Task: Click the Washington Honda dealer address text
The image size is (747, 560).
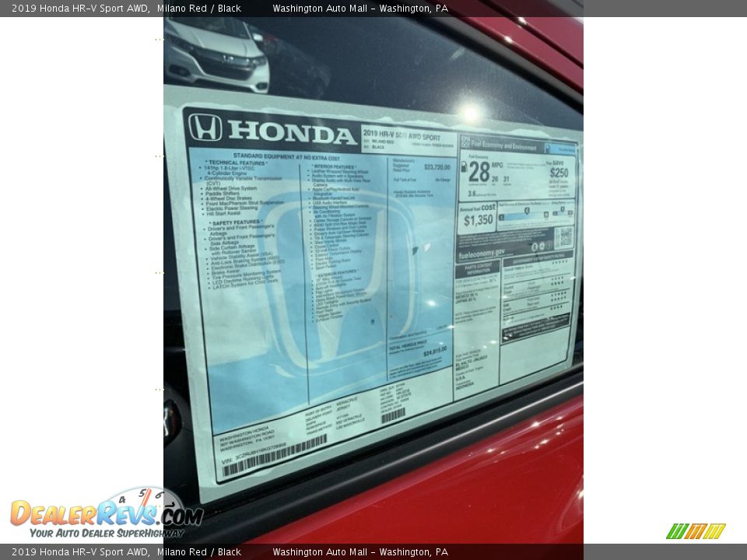Action: [x=247, y=438]
